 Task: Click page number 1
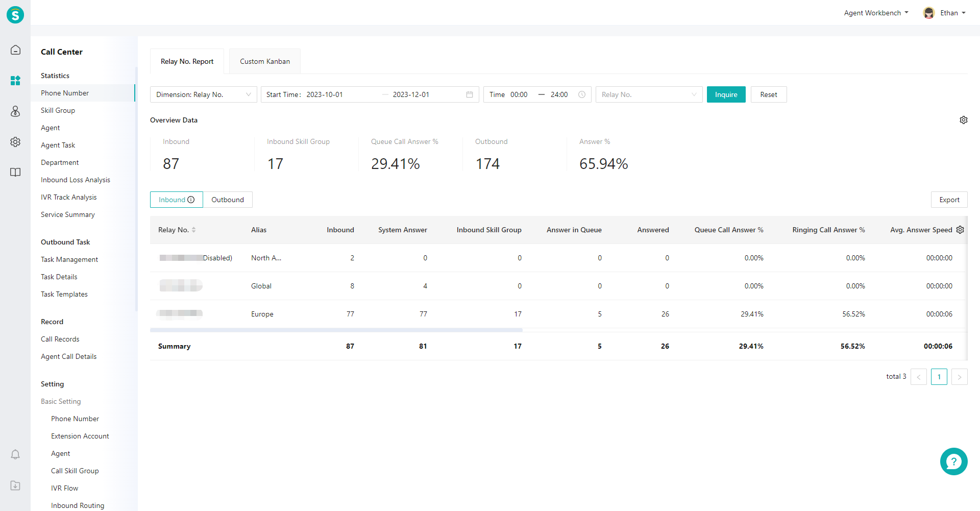point(939,377)
